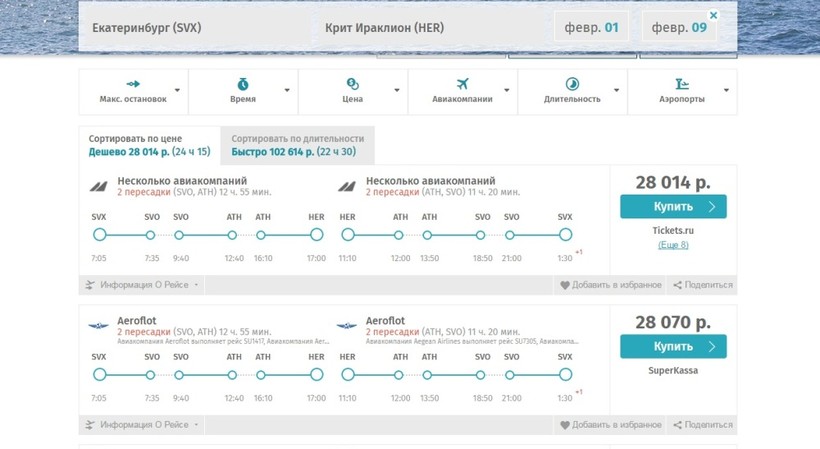This screenshot has height=449, width=820.
Task: Click the Екатеринбург (SVX) origin field
Action: 147,28
